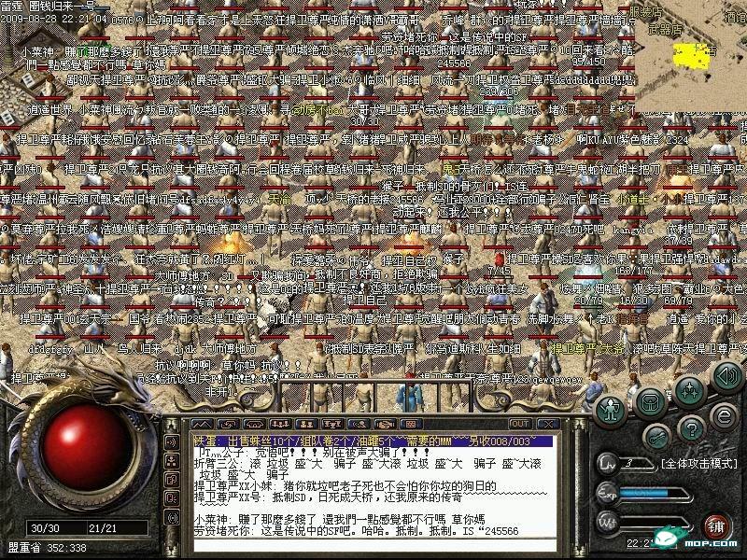
Task: Click the 捍卫尊严XX小妹 chat line
Action: tap(345, 486)
